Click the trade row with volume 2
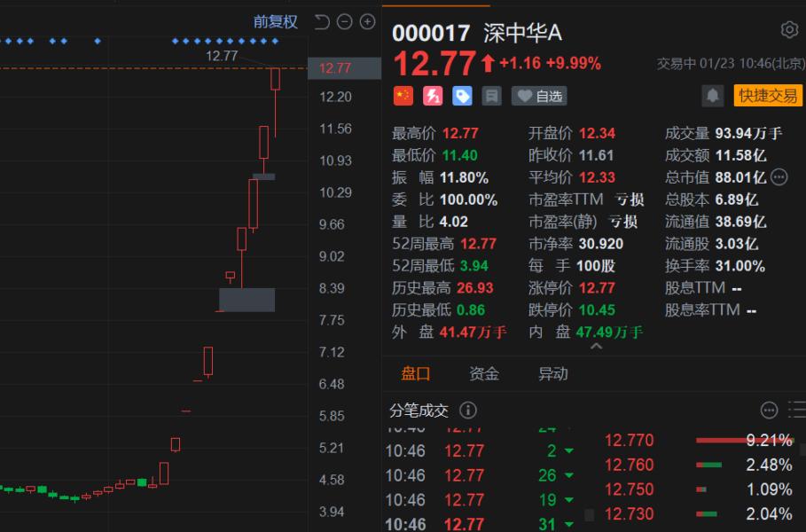The height and width of the screenshot is (532, 806). pyautogui.click(x=480, y=450)
